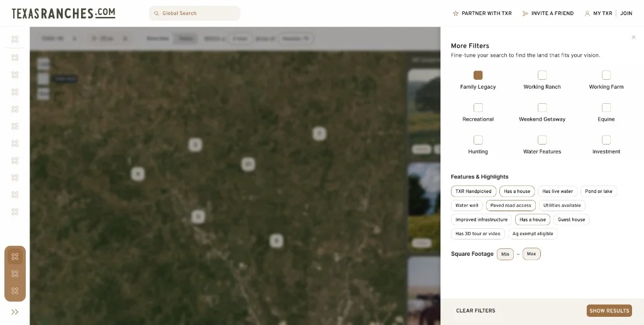The height and width of the screenshot is (325, 644).
Task: Expand the left sidebar with double-chevron icon
Action: pos(15,312)
